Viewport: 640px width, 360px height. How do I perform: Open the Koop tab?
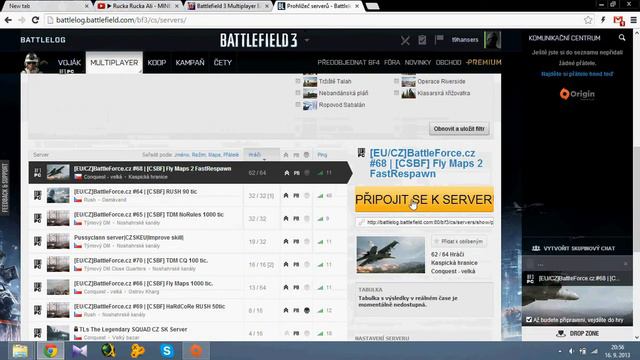click(x=157, y=62)
